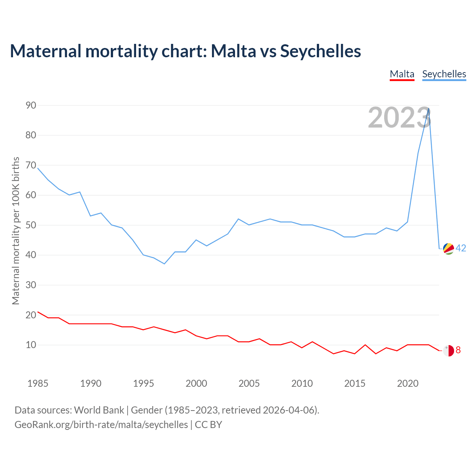Click the 2010 x-axis label

pyautogui.click(x=302, y=383)
